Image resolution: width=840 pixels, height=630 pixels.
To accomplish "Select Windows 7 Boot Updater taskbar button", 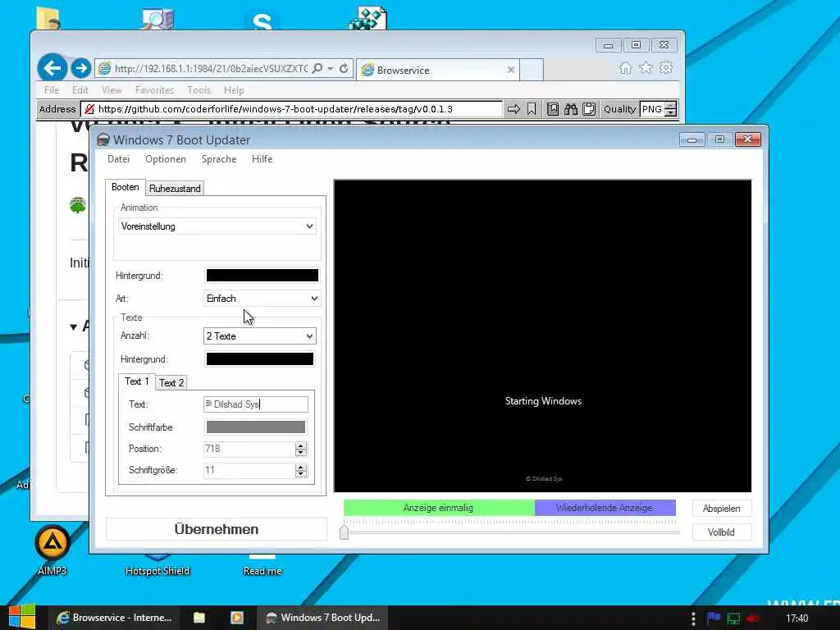I will coord(323,618).
